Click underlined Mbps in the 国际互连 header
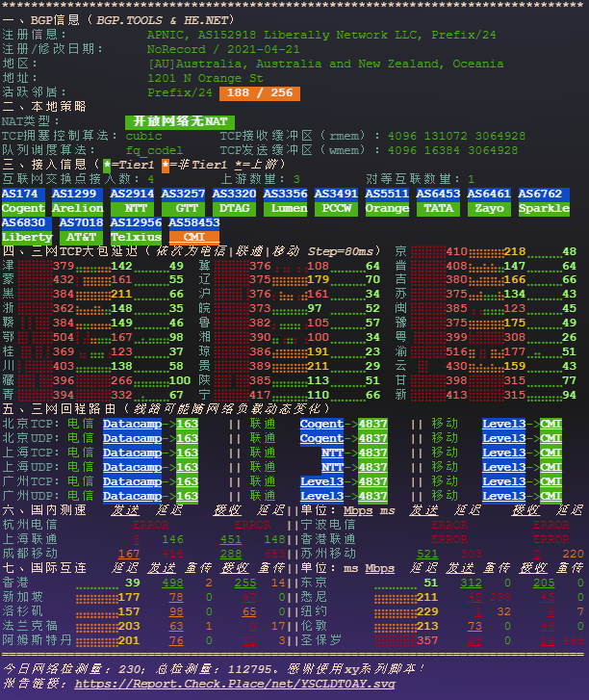 point(380,568)
